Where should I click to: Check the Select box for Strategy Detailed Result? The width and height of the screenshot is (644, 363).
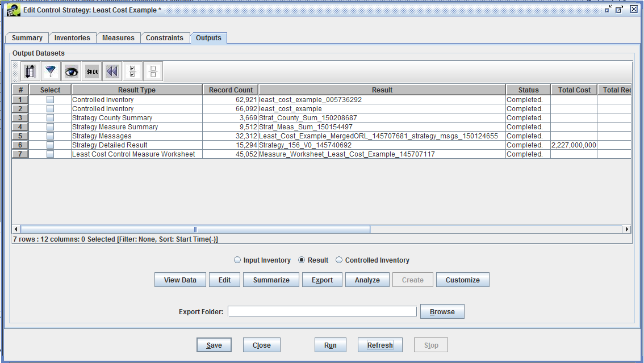[50, 145]
